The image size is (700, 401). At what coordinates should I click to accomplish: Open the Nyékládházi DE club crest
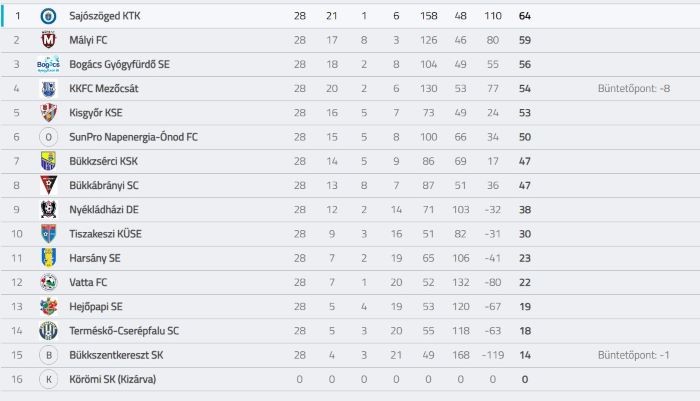tap(48, 209)
